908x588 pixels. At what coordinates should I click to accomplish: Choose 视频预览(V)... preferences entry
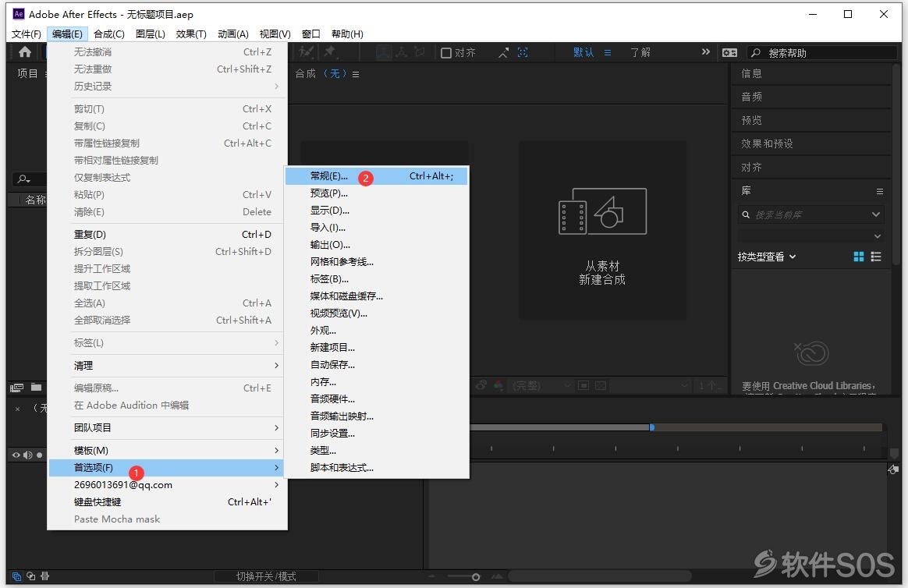[377, 313]
